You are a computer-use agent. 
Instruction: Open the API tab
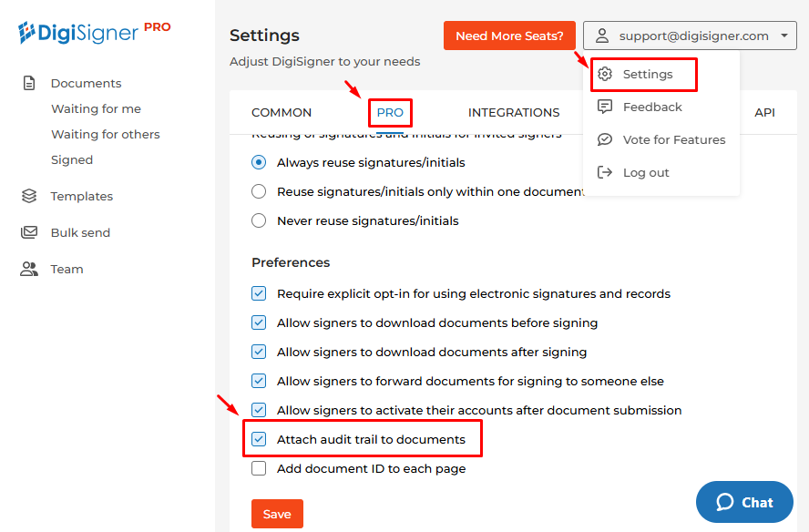(764, 112)
